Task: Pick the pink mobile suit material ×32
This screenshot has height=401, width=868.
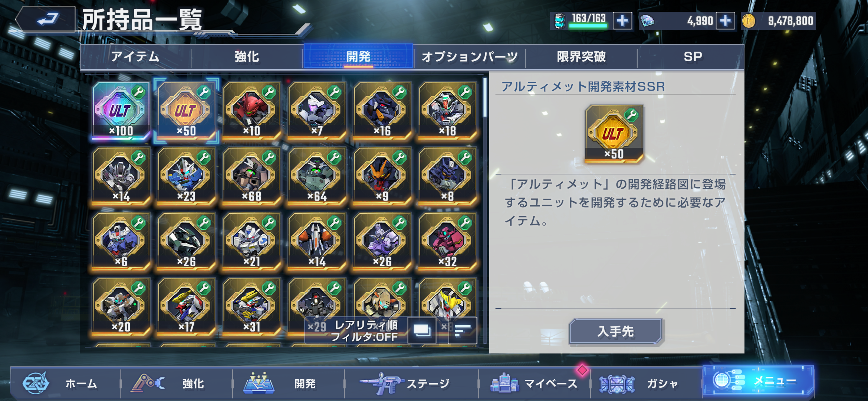Action: point(447,241)
